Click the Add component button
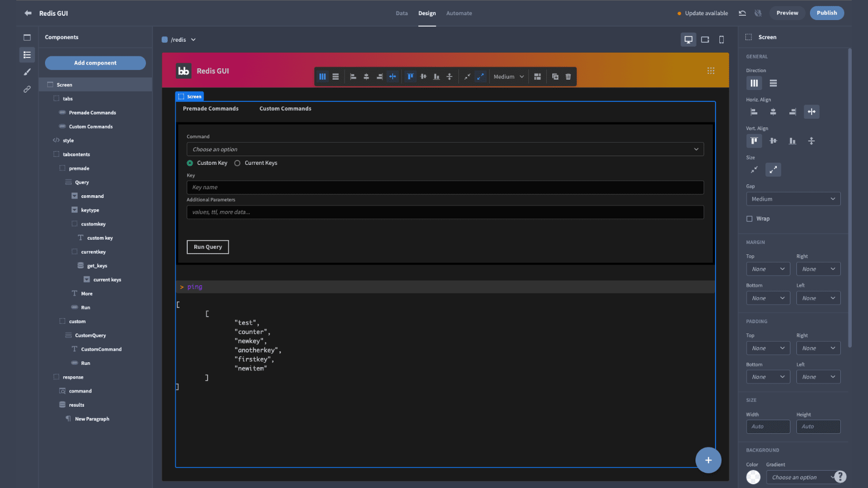Viewport: 868px width, 488px height. [x=95, y=63]
